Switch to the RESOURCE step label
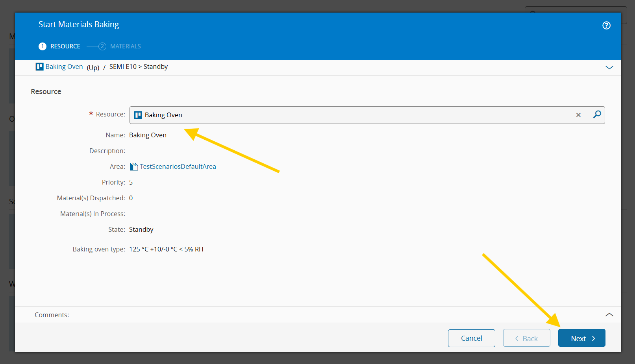635x364 pixels. tap(65, 46)
